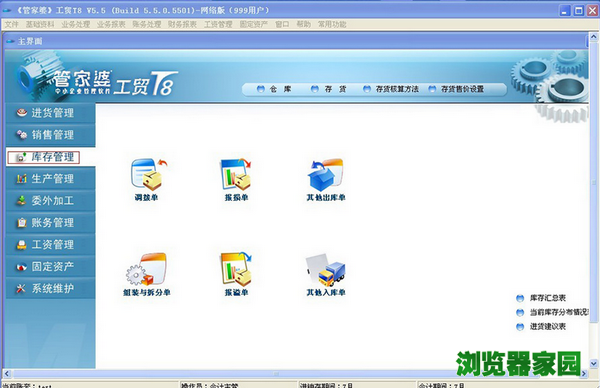
Task: Click the vertical scrollbar down arrow
Action: [593, 364]
